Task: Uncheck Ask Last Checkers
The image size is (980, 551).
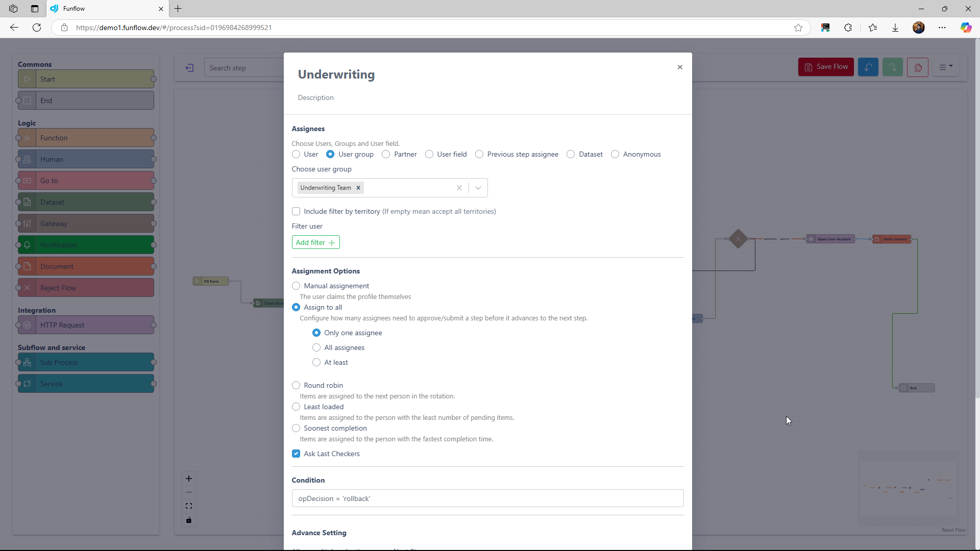Action: (296, 454)
